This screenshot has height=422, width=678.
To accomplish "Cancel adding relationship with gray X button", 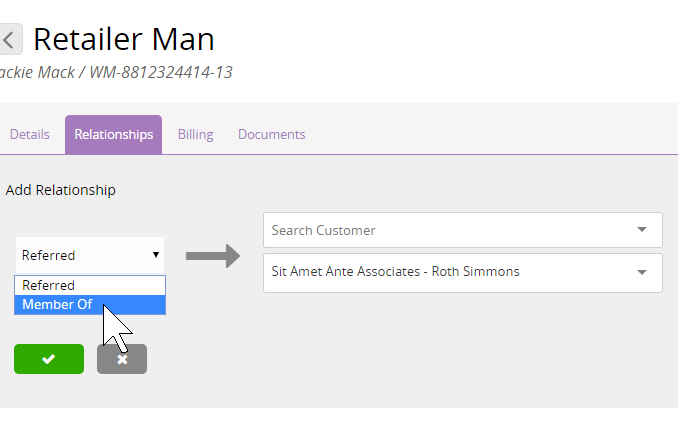I will pyautogui.click(x=122, y=359).
